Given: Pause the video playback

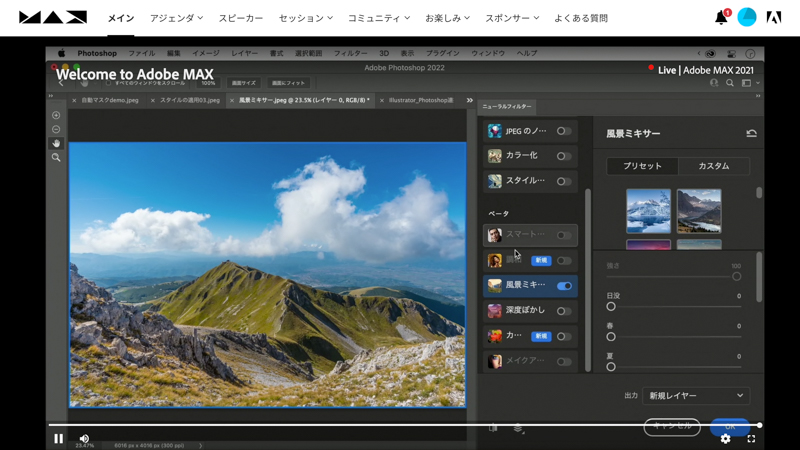Looking at the screenshot, I should click(59, 439).
